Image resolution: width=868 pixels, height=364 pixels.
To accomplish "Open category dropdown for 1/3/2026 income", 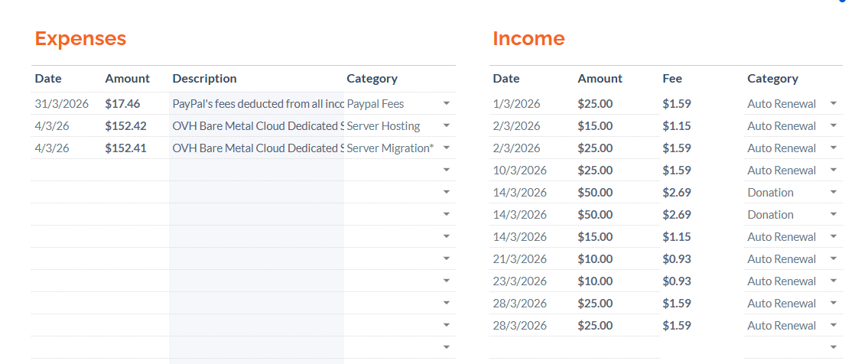I will [833, 103].
